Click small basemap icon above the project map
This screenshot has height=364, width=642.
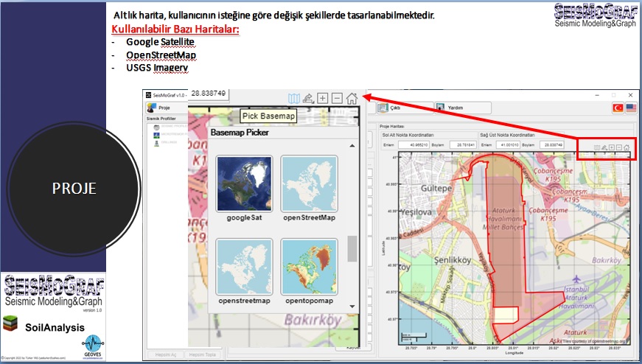(597, 148)
